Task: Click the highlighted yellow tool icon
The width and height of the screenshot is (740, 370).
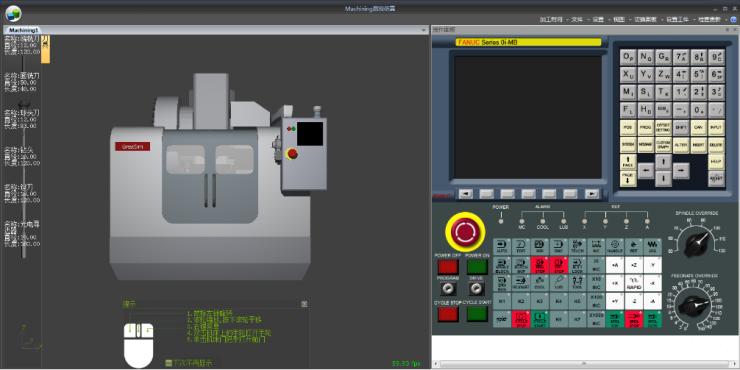Action: [x=45, y=49]
